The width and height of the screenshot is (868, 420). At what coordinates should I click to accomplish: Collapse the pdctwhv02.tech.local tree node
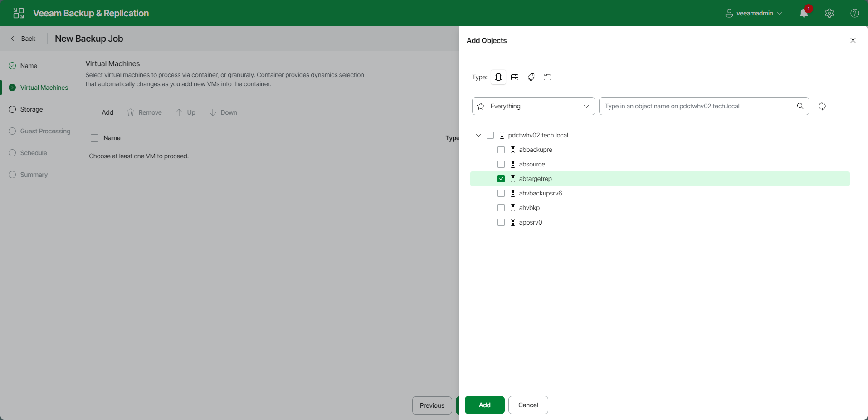click(x=478, y=135)
